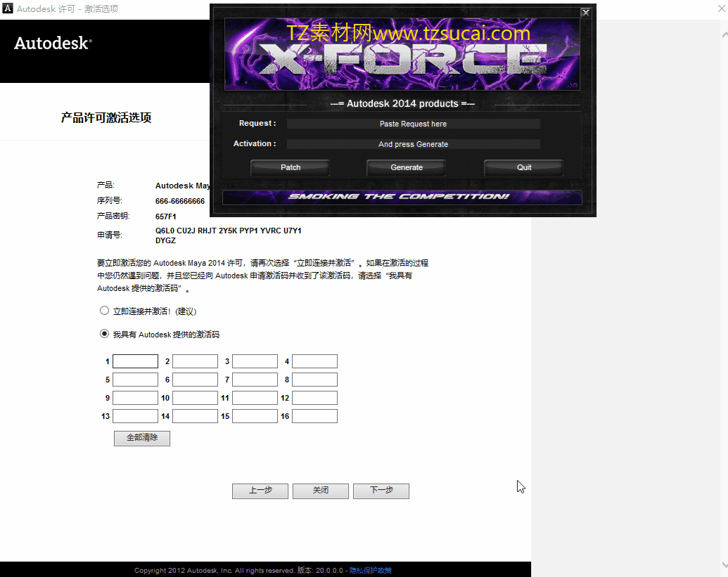Click the scroll up arrow of Autodesk window
Image resolution: width=728 pixels, height=577 pixels.
pyautogui.click(x=724, y=34)
